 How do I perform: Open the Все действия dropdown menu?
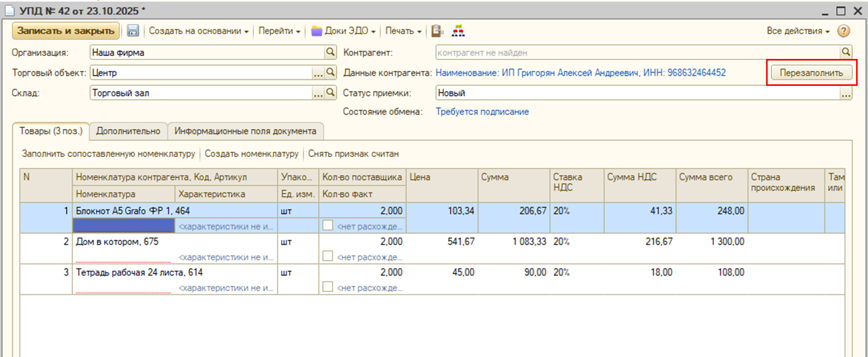[798, 31]
